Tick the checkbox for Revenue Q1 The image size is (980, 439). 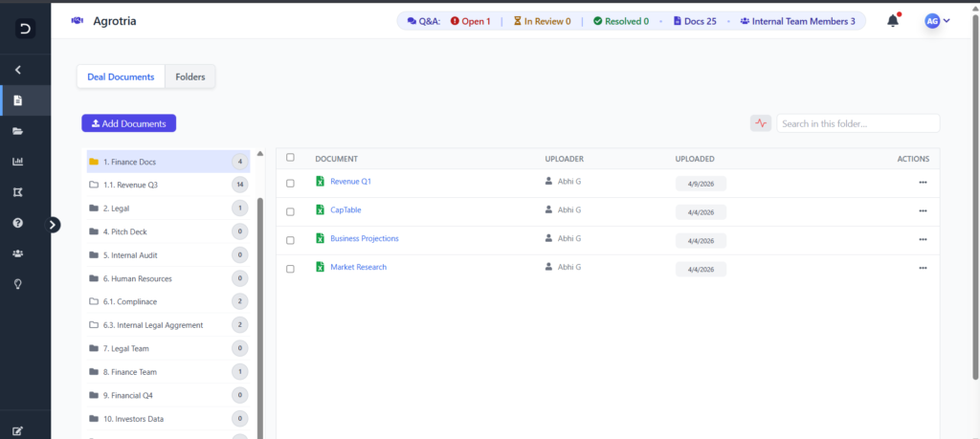(x=291, y=182)
